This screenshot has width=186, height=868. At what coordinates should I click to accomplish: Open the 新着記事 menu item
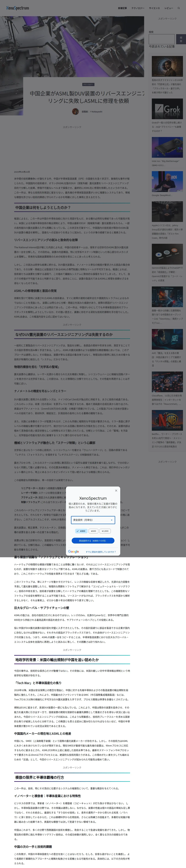tap(122, 8)
